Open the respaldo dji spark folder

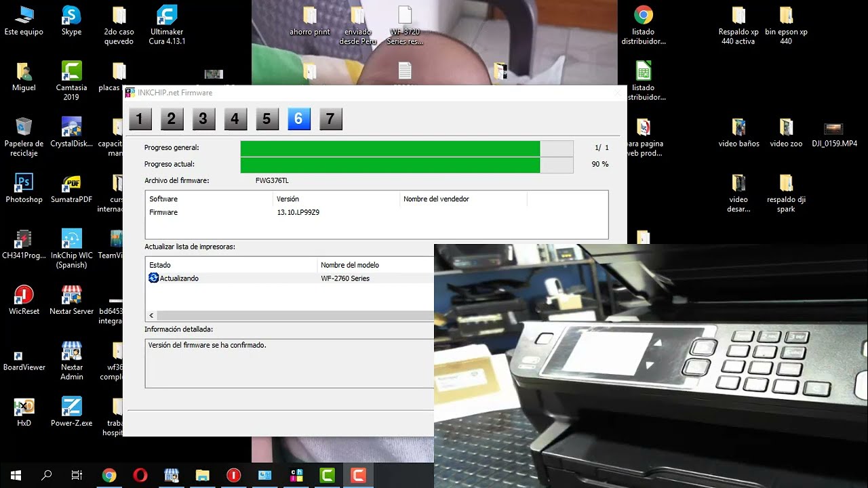point(786,192)
